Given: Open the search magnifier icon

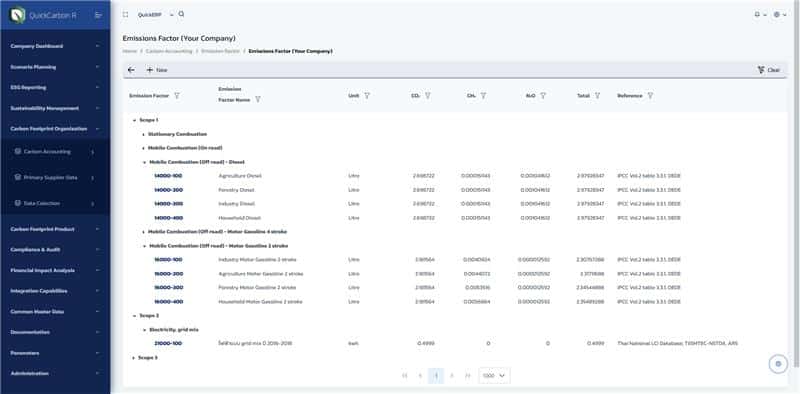Looking at the screenshot, I should coord(182,14).
